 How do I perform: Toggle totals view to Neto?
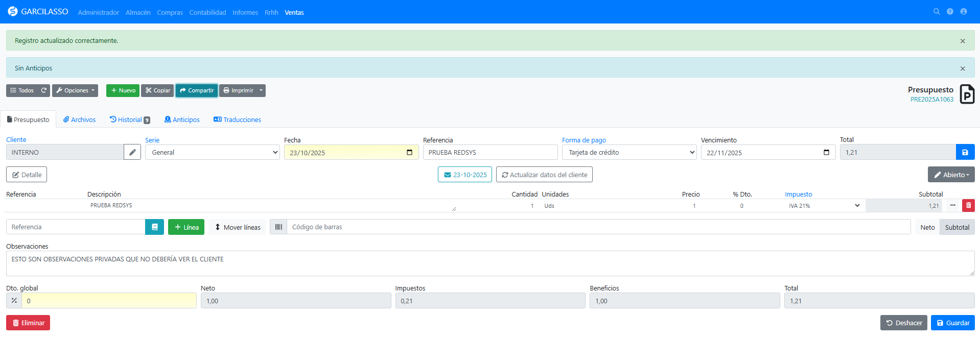point(927,227)
